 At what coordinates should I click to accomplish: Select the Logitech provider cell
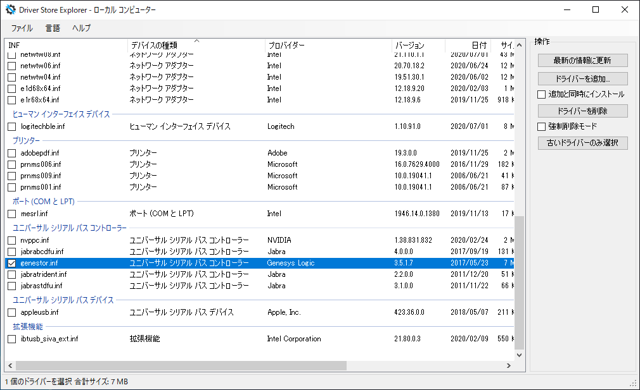click(x=281, y=126)
